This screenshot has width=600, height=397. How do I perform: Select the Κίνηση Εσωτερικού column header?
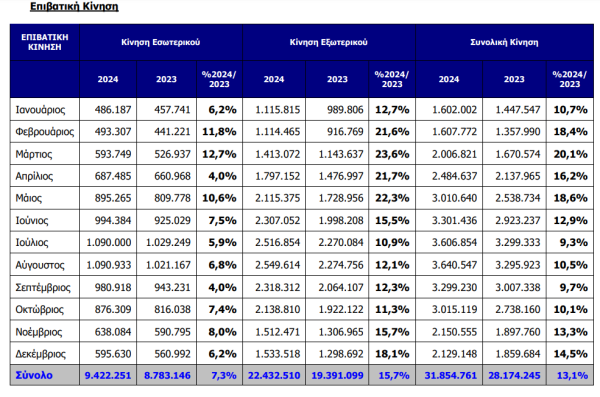[x=161, y=42]
